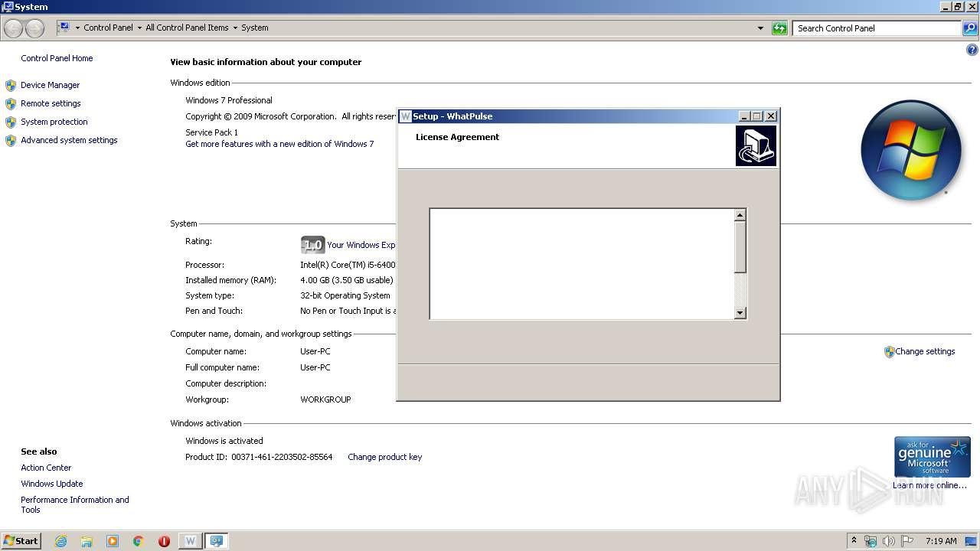Open Remote settings link
Screen dimensions: 980x551
51,103
